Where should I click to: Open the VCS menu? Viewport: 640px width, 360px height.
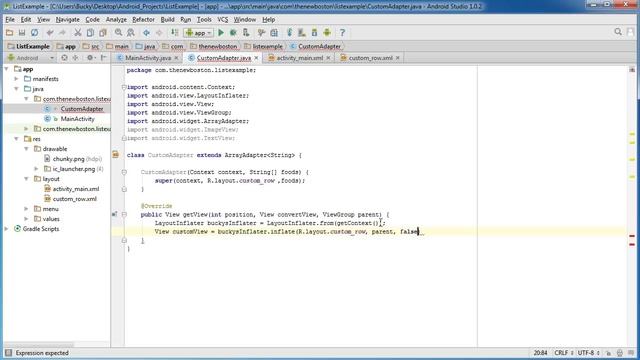(x=222, y=20)
